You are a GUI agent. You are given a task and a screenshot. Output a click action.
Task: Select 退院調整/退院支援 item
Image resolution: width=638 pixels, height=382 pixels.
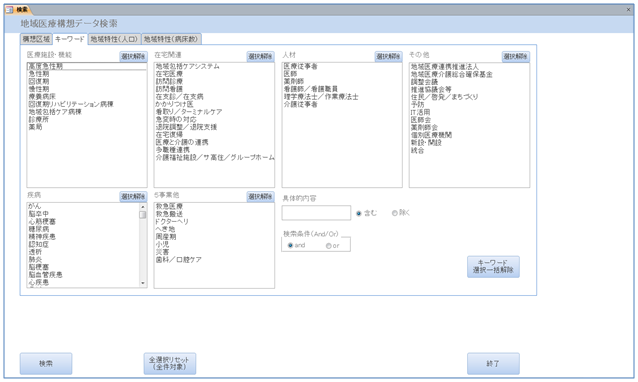[x=214, y=127]
